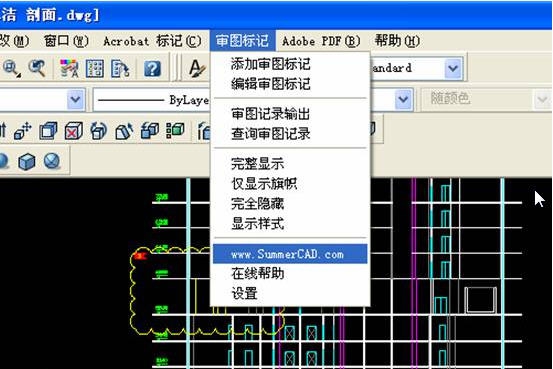This screenshot has height=369, width=553.
Task: Select the Move Faces solid editing tool
Action: [23, 131]
